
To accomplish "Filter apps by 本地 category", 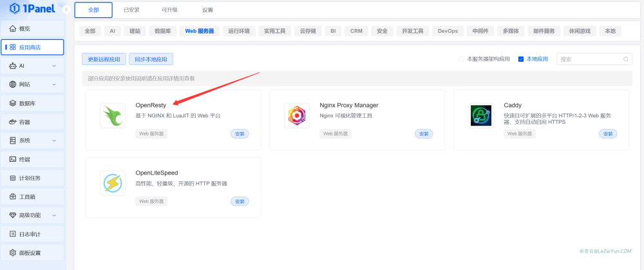I will pyautogui.click(x=611, y=31).
